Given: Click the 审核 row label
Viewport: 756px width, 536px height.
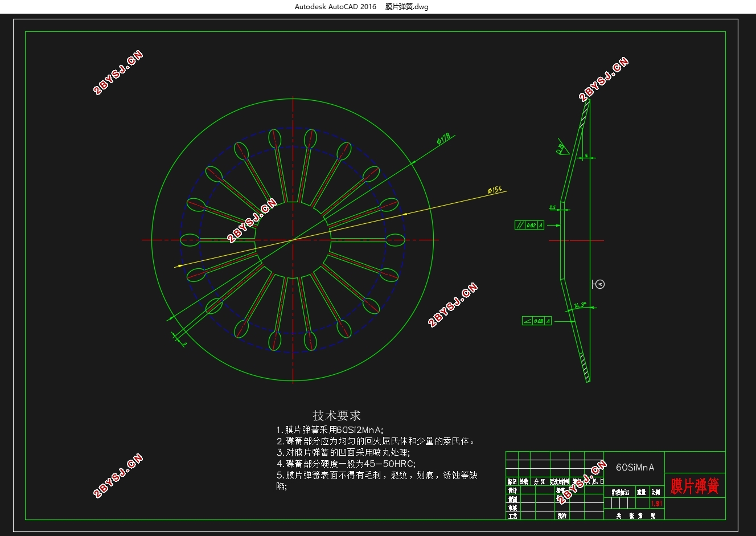Looking at the screenshot, I should 512,508.
